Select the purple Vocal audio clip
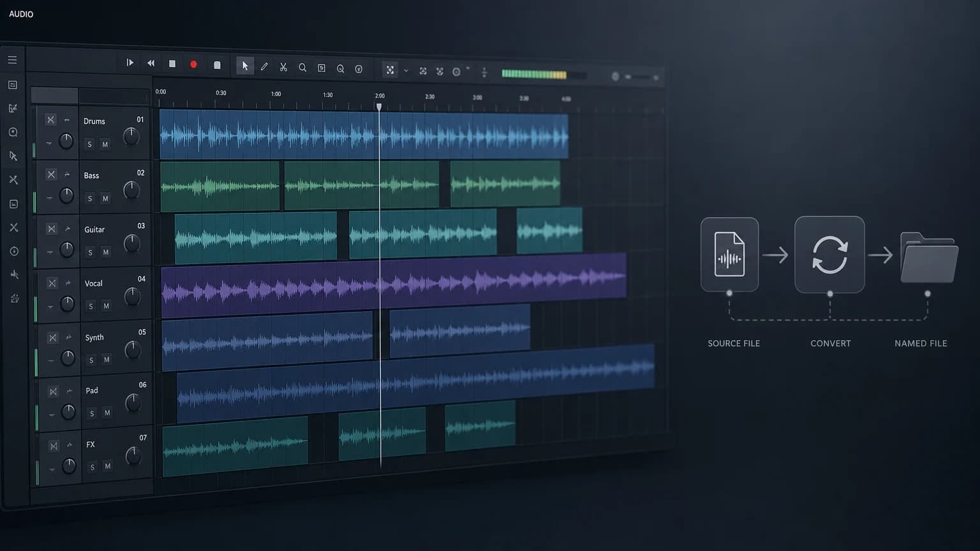 pyautogui.click(x=394, y=285)
